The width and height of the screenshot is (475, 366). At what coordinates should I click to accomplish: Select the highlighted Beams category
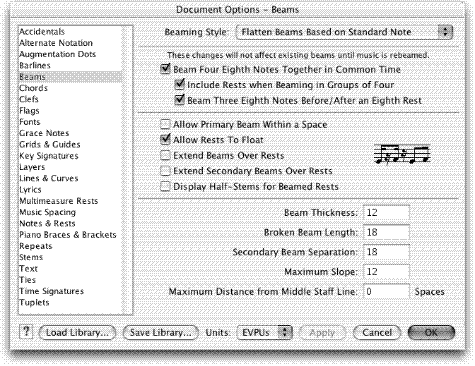[x=70, y=77]
